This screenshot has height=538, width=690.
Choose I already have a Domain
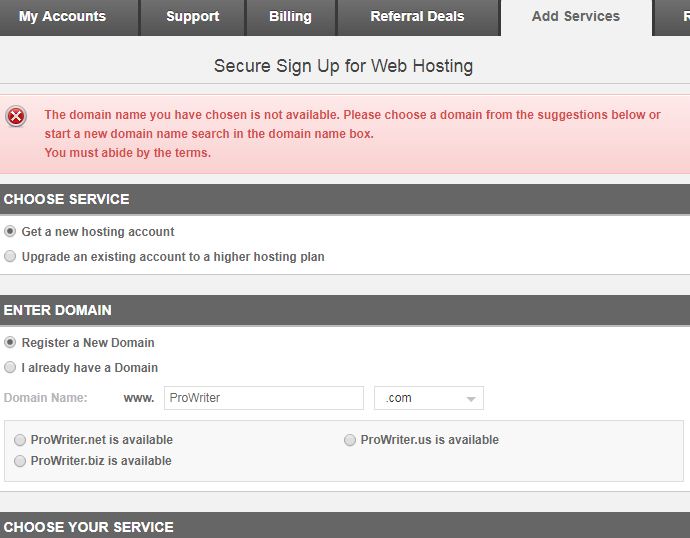point(10,367)
